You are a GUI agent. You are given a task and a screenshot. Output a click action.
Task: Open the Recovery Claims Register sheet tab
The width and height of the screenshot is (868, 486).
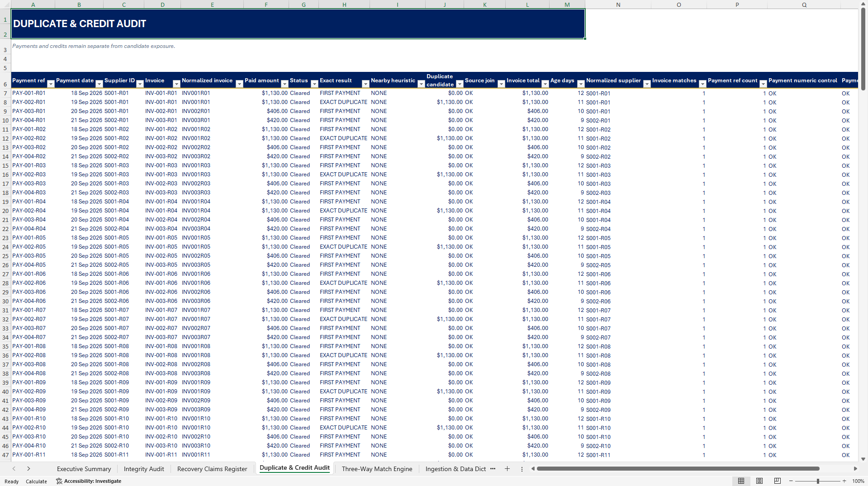coord(212,469)
